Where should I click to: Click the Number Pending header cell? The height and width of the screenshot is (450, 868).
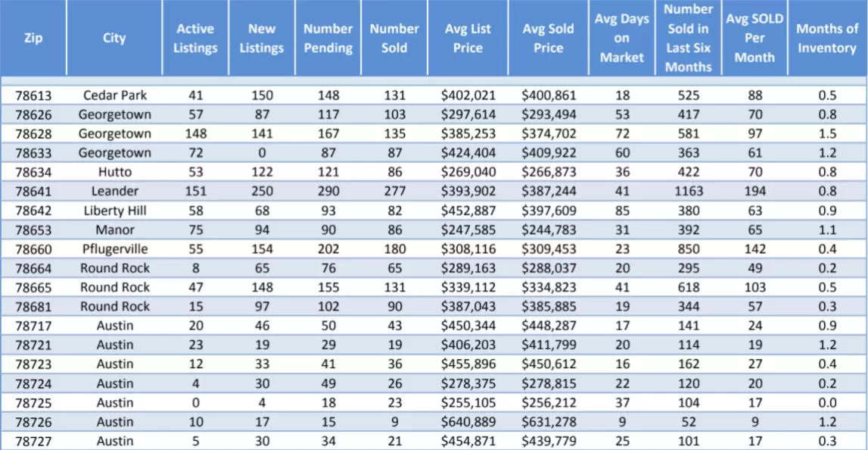coord(328,38)
